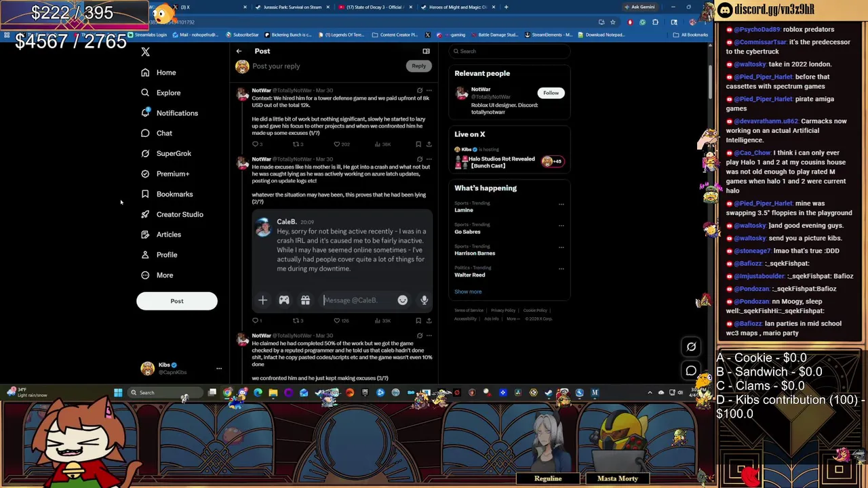The width and height of the screenshot is (868, 488).
Task: Open the All Bookmarks folder
Action: pyautogui.click(x=691, y=35)
